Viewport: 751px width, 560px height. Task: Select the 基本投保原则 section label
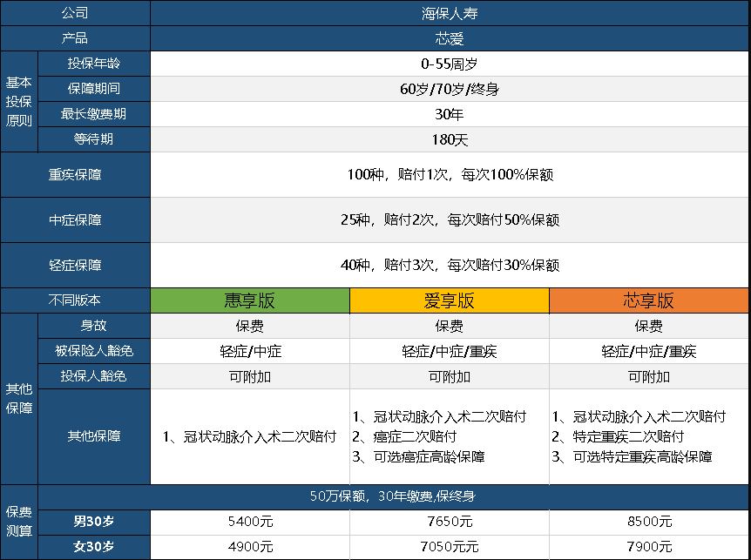(18, 101)
